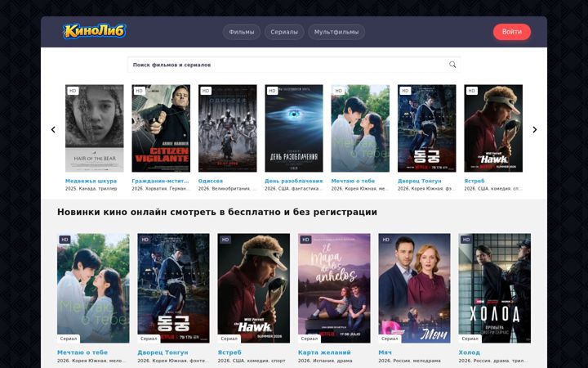The image size is (588, 368).
Task: Open the Одиссея carousel poster
Action: tap(228, 128)
